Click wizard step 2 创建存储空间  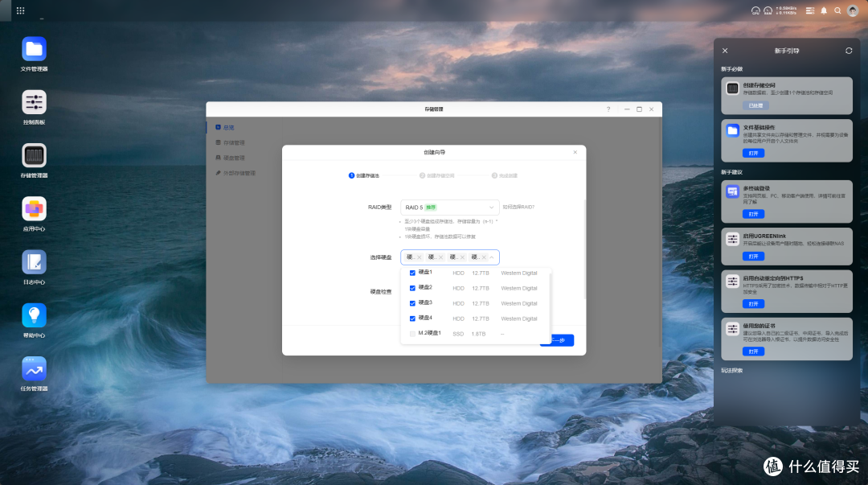436,175
